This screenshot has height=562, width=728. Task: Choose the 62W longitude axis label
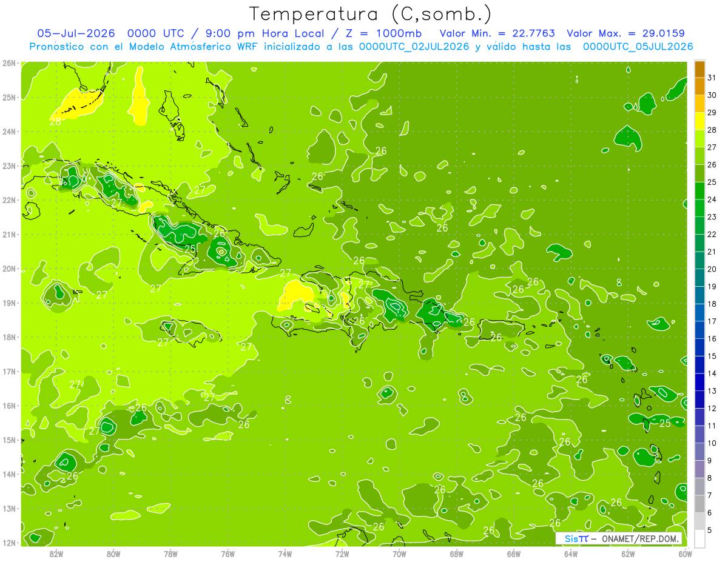coord(628,554)
